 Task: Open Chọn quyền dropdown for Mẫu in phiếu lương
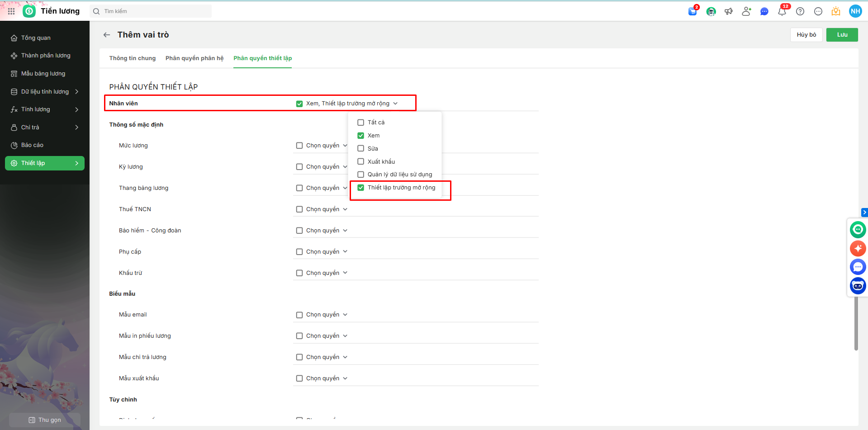coord(327,336)
